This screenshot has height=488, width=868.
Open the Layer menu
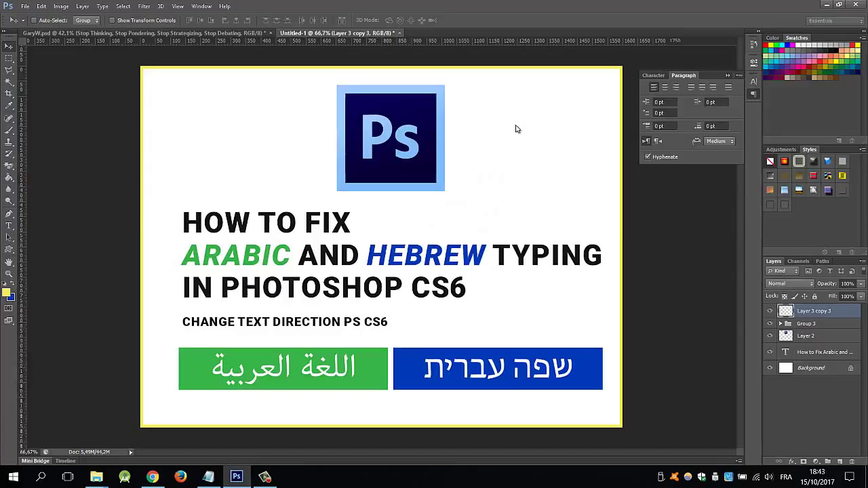click(x=82, y=6)
